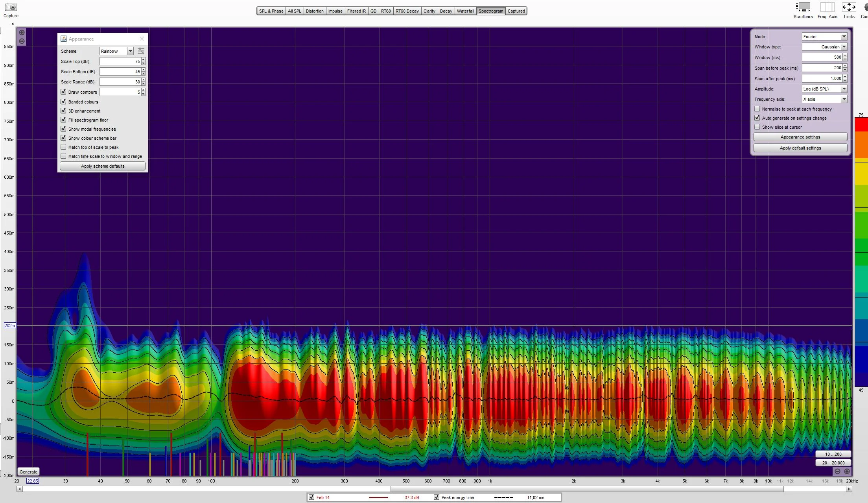
Task: Expand the Window type Gaussian dropdown
Action: coord(844,47)
